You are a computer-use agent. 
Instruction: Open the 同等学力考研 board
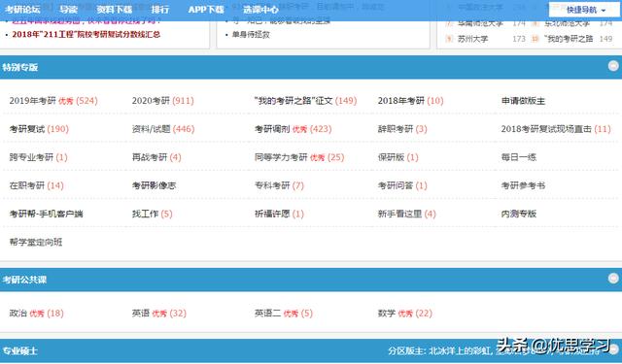(281, 157)
